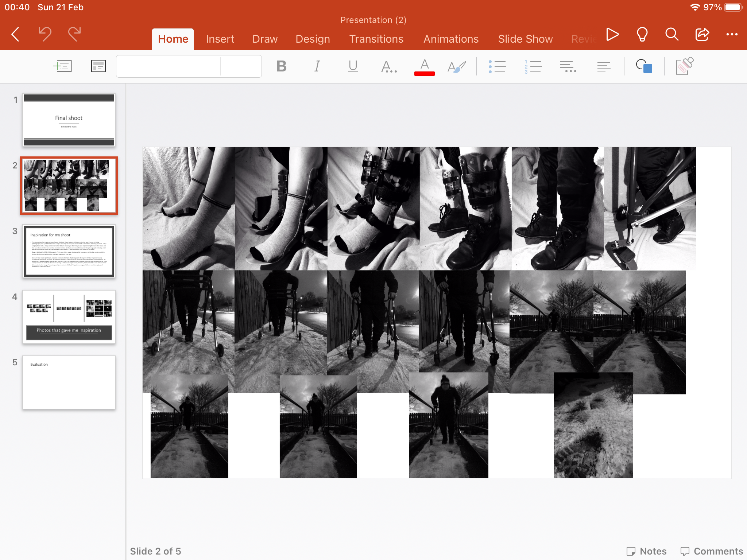
Task: Start slideshow with Play icon
Action: (x=612, y=35)
